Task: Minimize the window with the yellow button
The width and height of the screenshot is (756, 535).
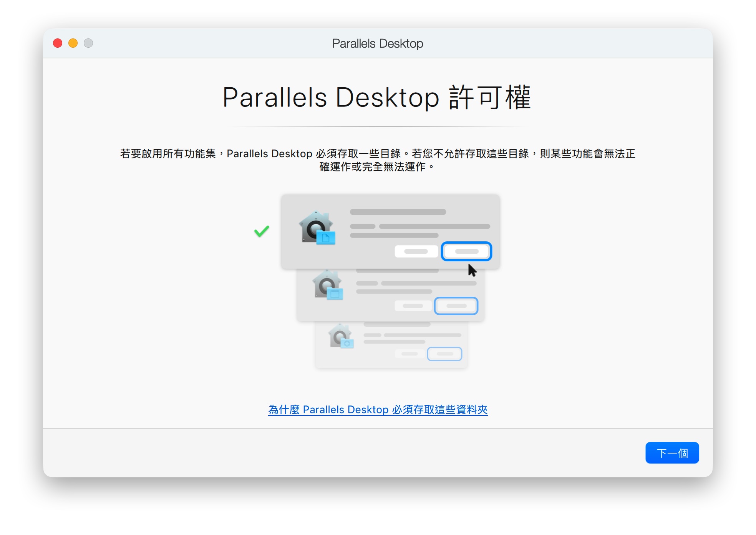Action: tap(73, 43)
